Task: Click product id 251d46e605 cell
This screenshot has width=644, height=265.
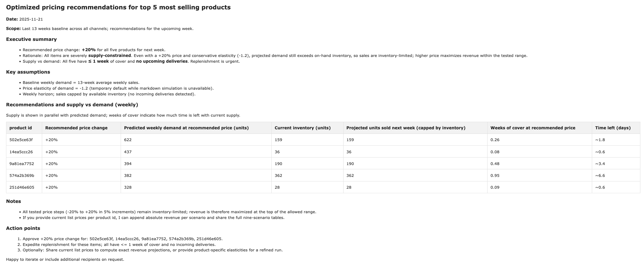Action: point(22,187)
